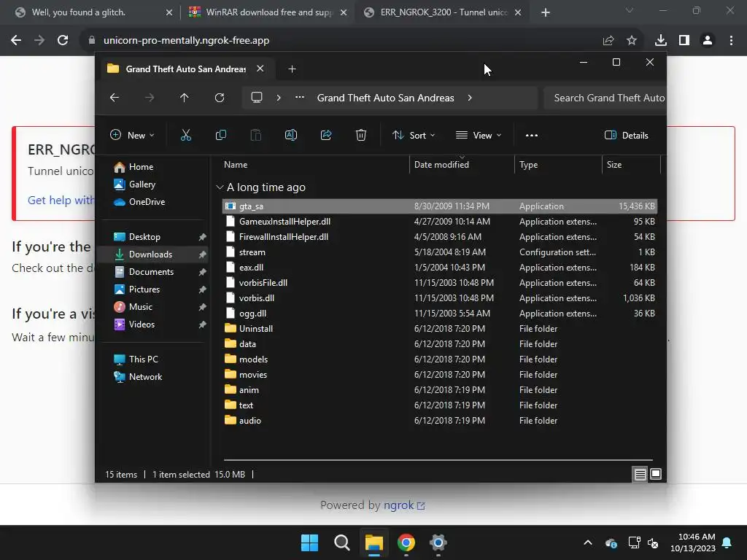Open taskbar Search
Image resolution: width=747 pixels, height=560 pixels.
coord(341,542)
